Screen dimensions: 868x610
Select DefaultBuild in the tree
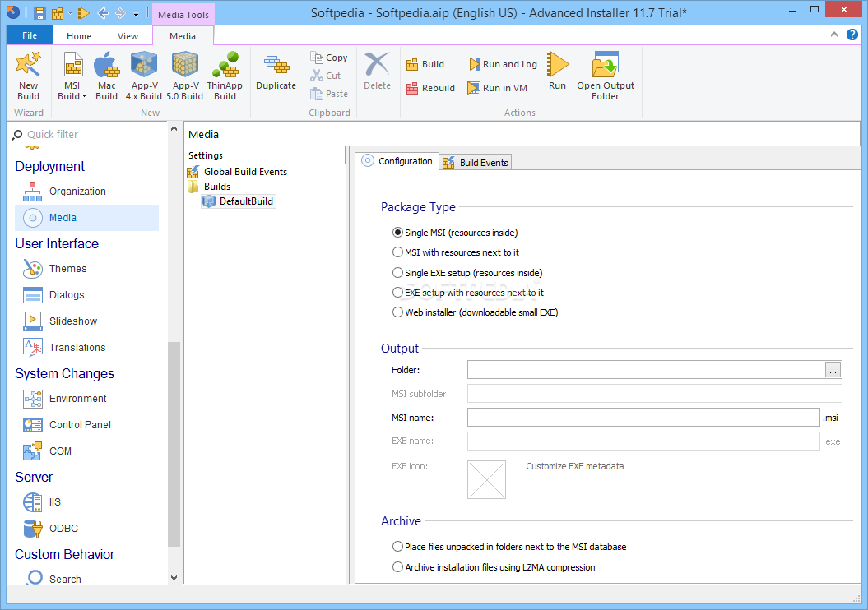pyautogui.click(x=239, y=201)
